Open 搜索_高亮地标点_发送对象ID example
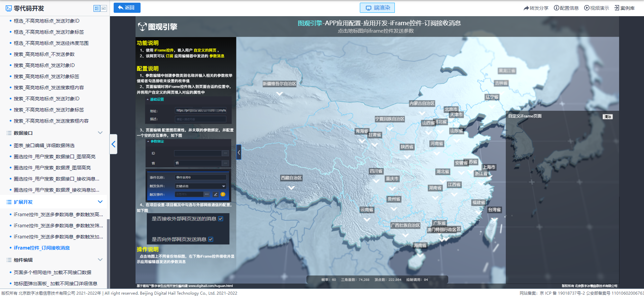644x296 pixels. click(x=44, y=65)
